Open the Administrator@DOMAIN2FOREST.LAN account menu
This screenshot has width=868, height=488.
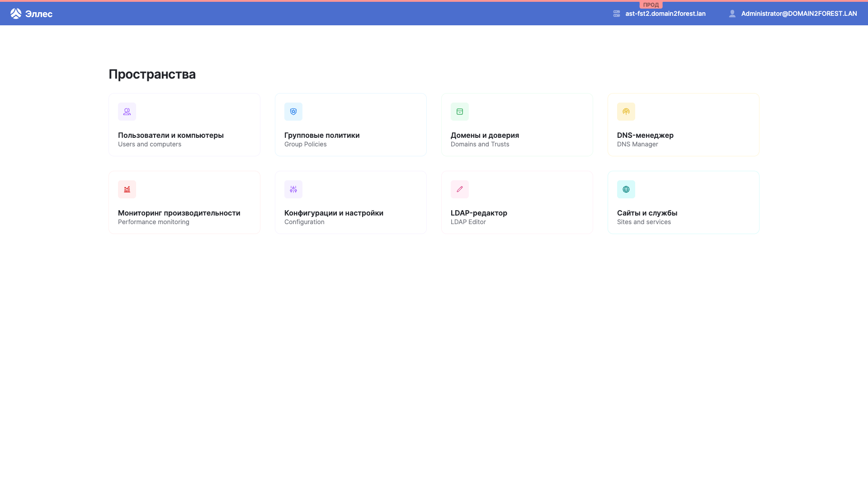(793, 14)
